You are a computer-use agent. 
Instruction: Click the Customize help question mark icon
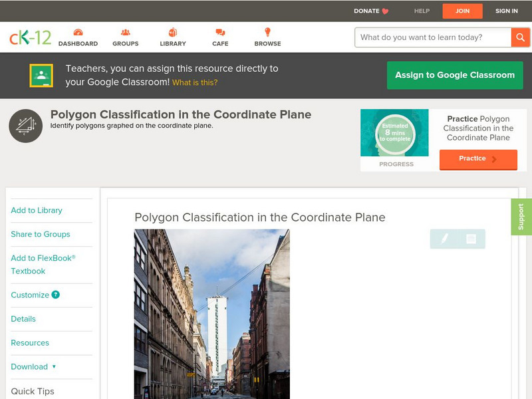click(56, 295)
